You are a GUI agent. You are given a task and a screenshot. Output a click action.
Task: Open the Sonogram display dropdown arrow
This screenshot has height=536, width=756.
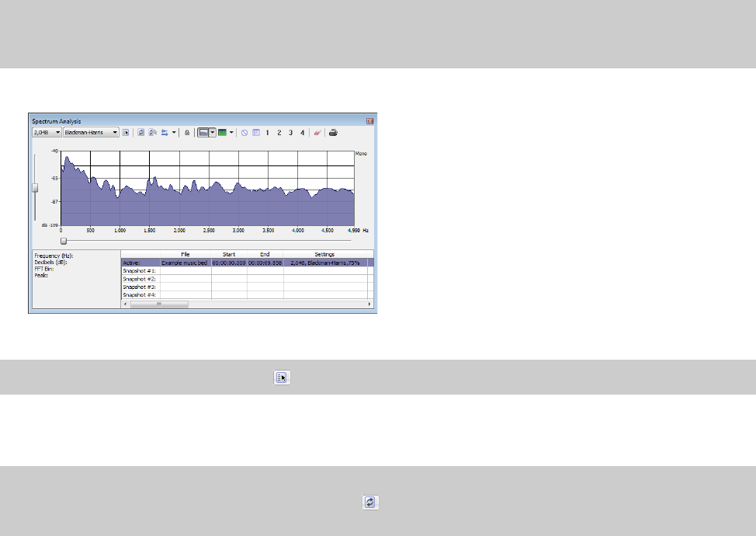[231, 132]
